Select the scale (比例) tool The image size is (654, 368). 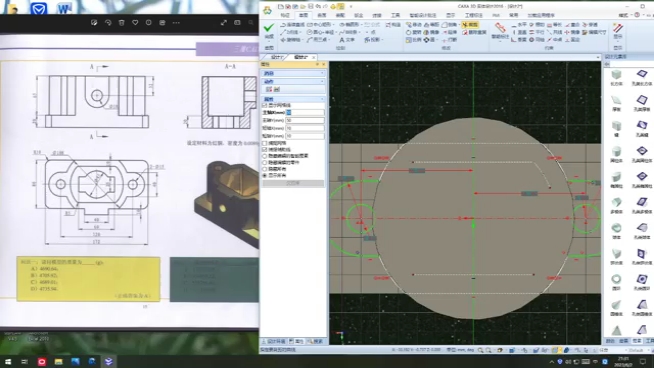[414, 40]
